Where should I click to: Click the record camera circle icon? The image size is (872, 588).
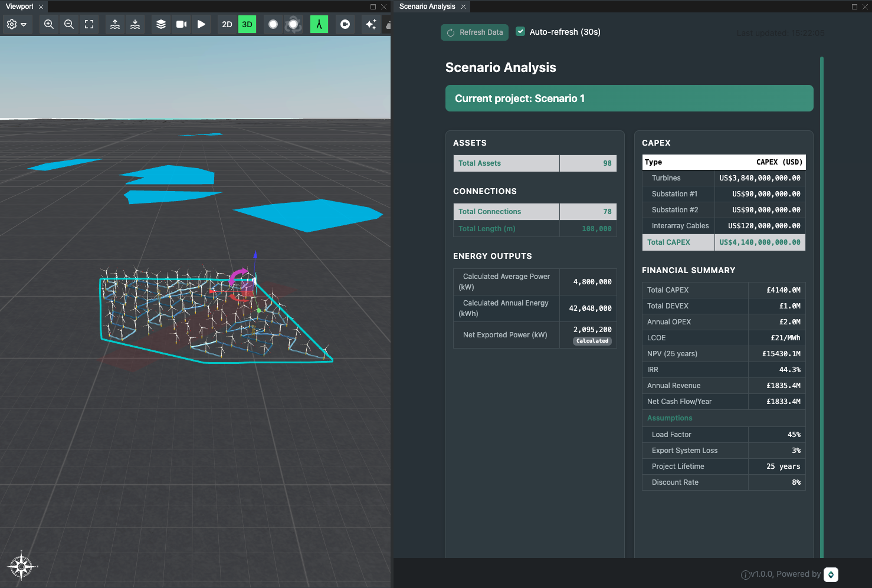345,24
